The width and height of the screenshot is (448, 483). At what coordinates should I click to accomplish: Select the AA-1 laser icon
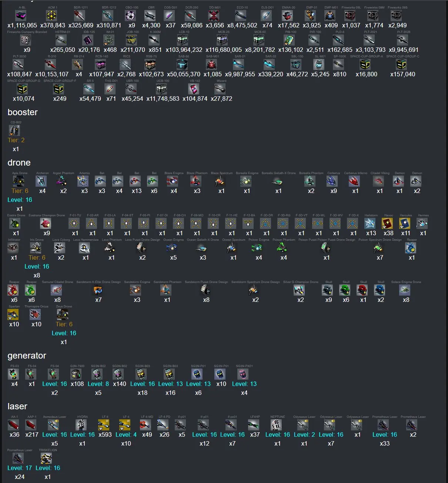click(x=13, y=425)
